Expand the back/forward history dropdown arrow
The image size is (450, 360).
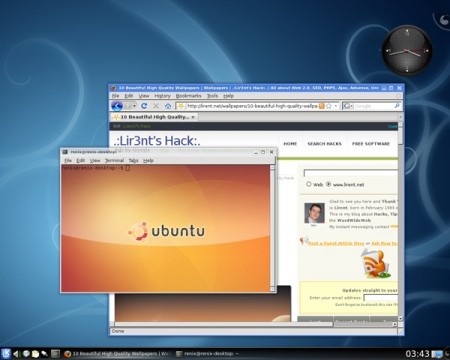(x=134, y=106)
